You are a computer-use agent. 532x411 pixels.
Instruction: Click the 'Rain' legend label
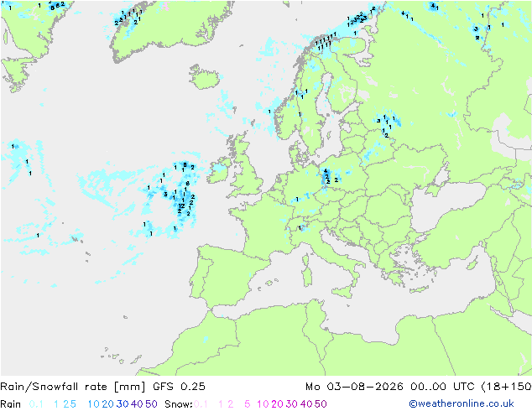pos(11,404)
